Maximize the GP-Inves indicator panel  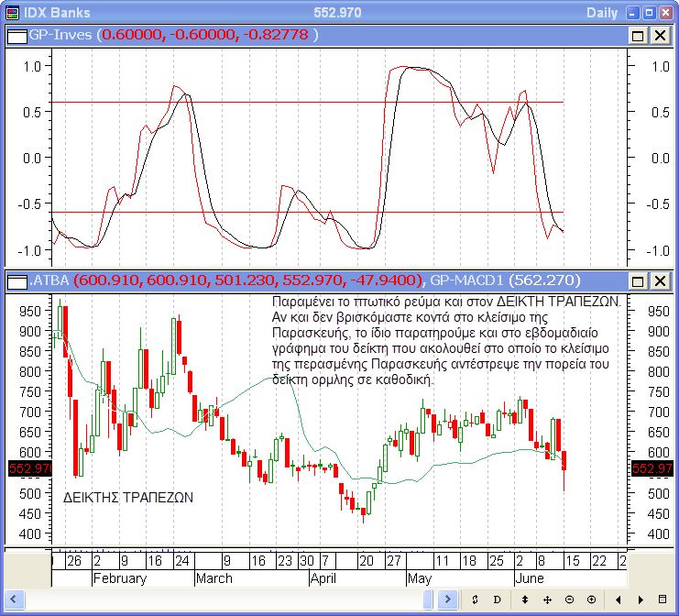pyautogui.click(x=638, y=36)
